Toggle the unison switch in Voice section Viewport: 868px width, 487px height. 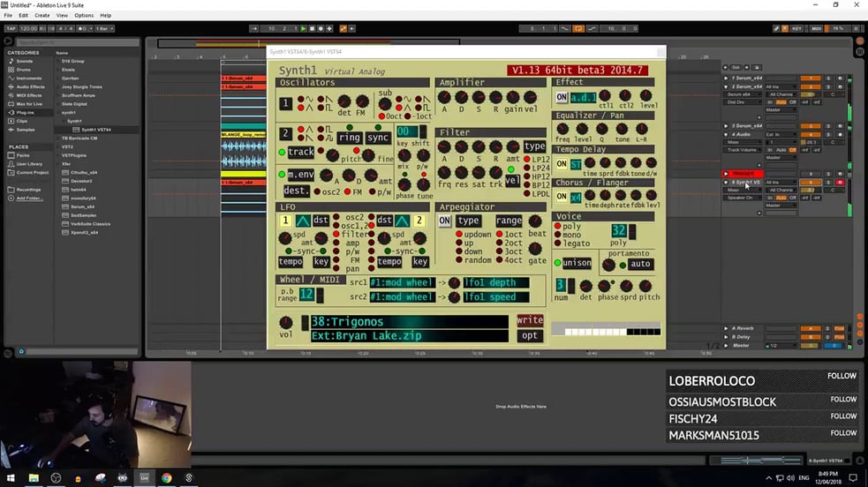coord(576,263)
